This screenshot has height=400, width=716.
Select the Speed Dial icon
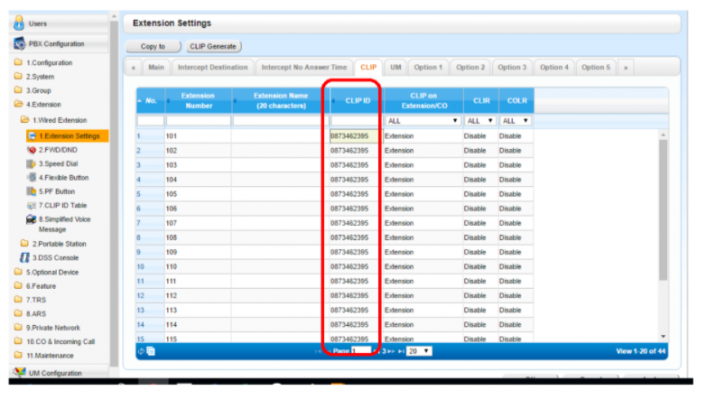[x=31, y=163]
